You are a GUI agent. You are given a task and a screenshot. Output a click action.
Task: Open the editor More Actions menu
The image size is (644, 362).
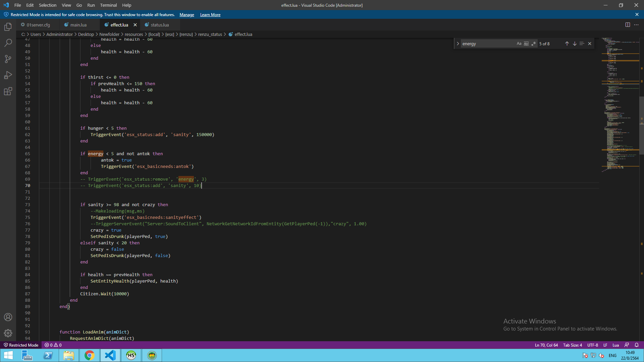click(x=636, y=25)
